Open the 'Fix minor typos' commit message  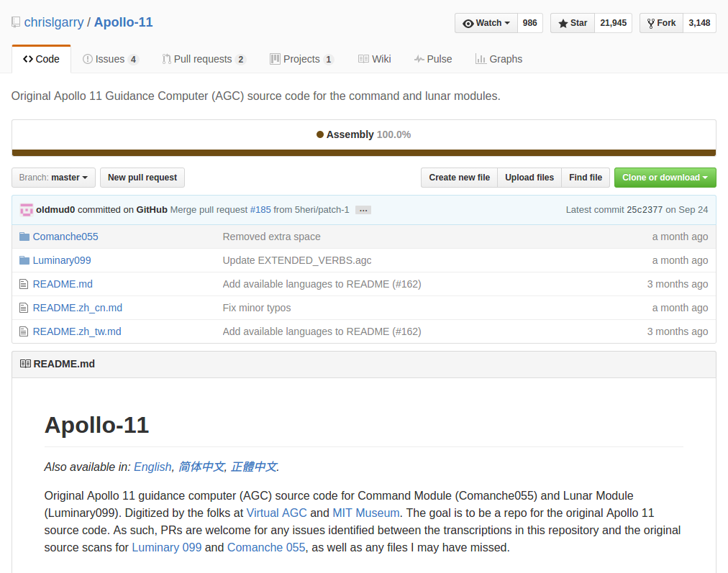[257, 308]
